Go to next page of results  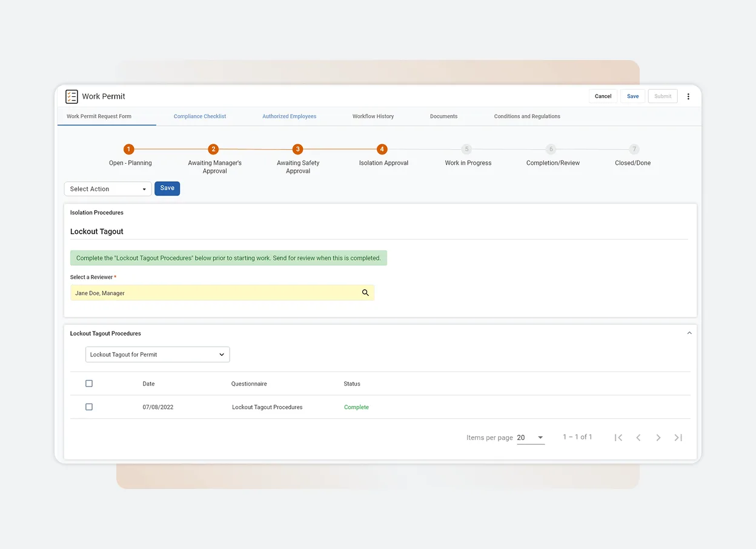[658, 437]
